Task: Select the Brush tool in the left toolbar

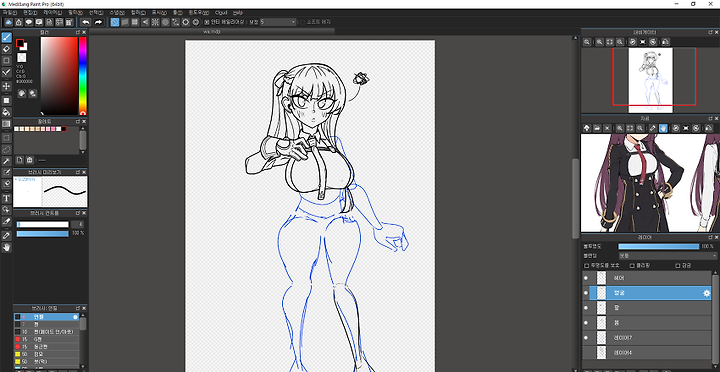Action: [x=6, y=37]
